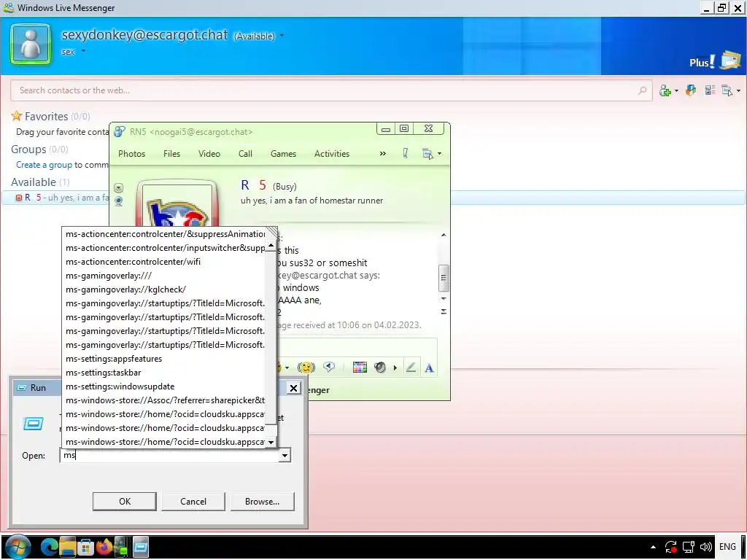747x560 pixels.
Task: Open the Add a contact dropdown arrow
Action: click(x=676, y=90)
